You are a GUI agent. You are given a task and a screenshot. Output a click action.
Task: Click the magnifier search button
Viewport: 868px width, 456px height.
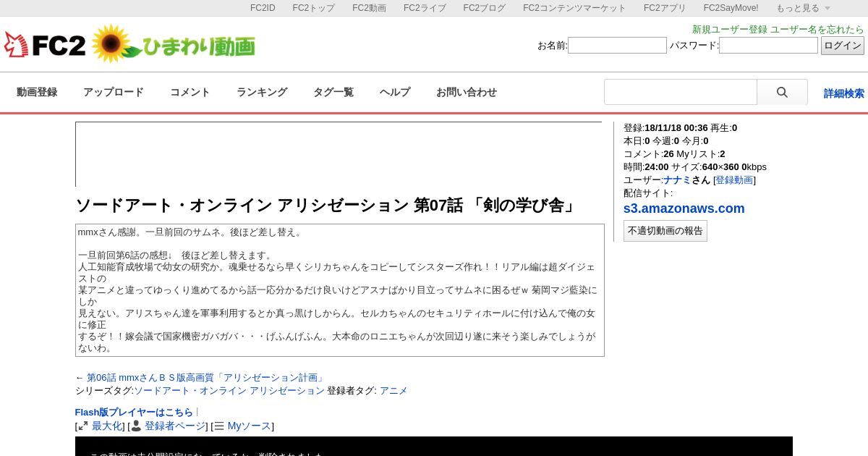coord(782,93)
